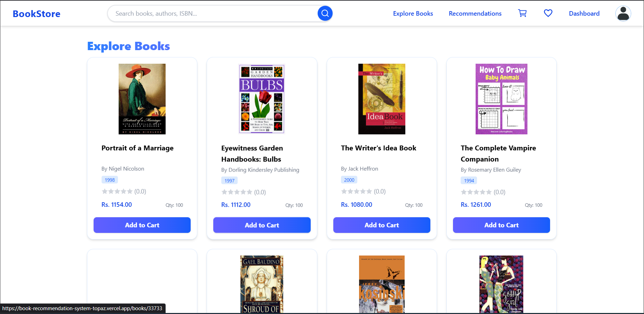Go to the Dashboard
Viewport: 644px width, 314px height.
coord(584,13)
